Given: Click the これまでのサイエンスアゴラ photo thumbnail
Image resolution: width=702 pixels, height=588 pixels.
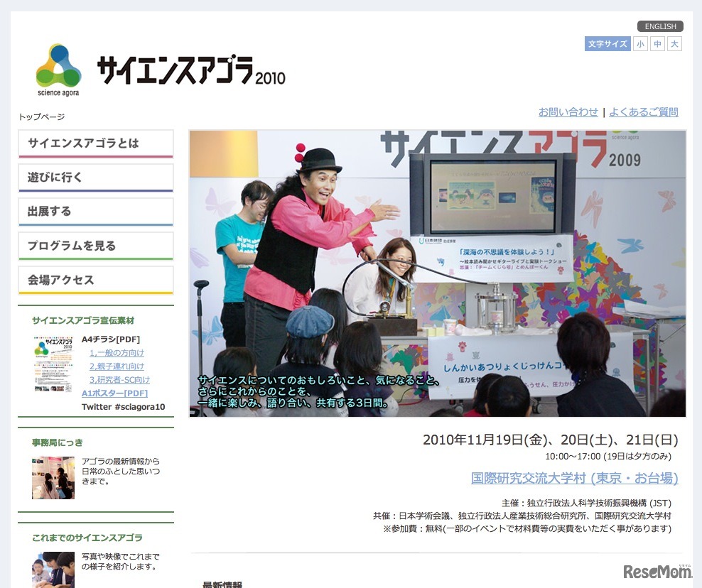Looking at the screenshot, I should coord(53,572).
